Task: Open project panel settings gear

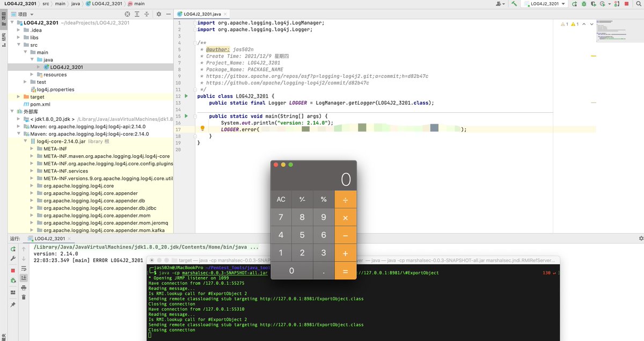Action: click(158, 14)
